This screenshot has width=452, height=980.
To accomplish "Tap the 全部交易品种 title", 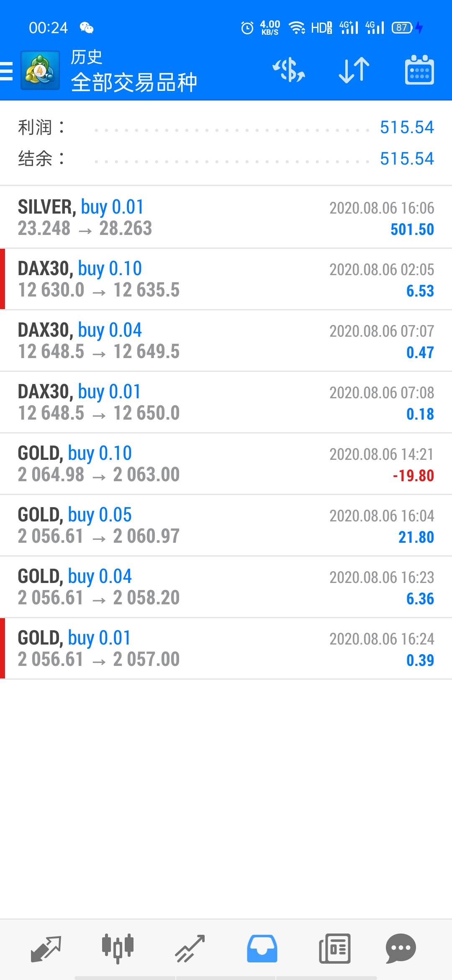I will click(134, 82).
